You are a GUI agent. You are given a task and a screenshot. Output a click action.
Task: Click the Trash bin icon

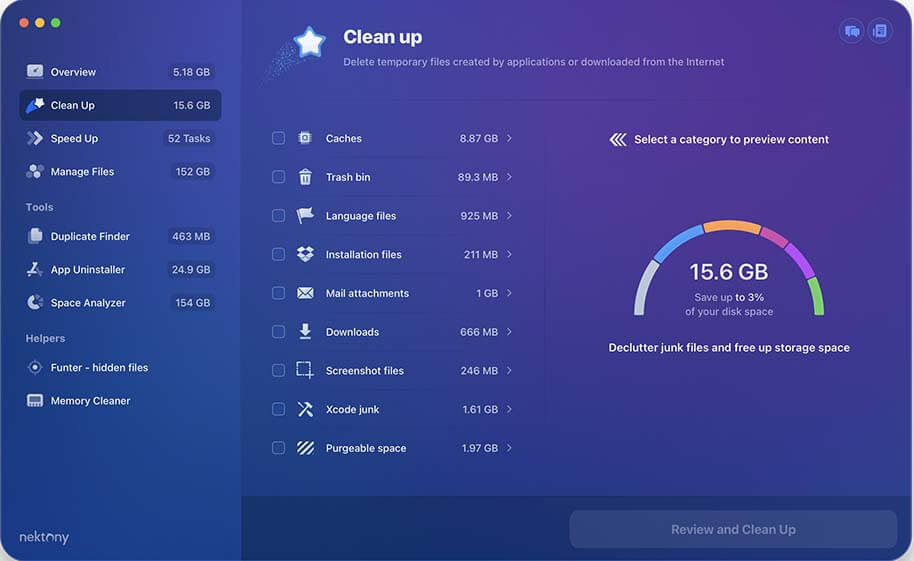click(305, 177)
